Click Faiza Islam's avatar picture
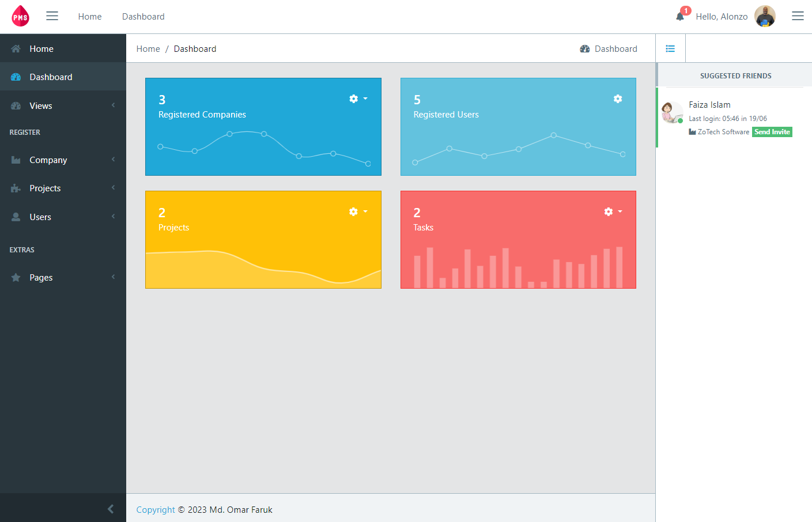Image resolution: width=812 pixels, height=522 pixels. tap(672, 112)
